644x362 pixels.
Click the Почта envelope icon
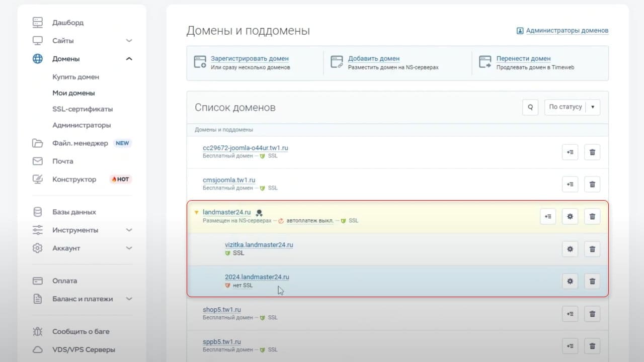click(38, 161)
